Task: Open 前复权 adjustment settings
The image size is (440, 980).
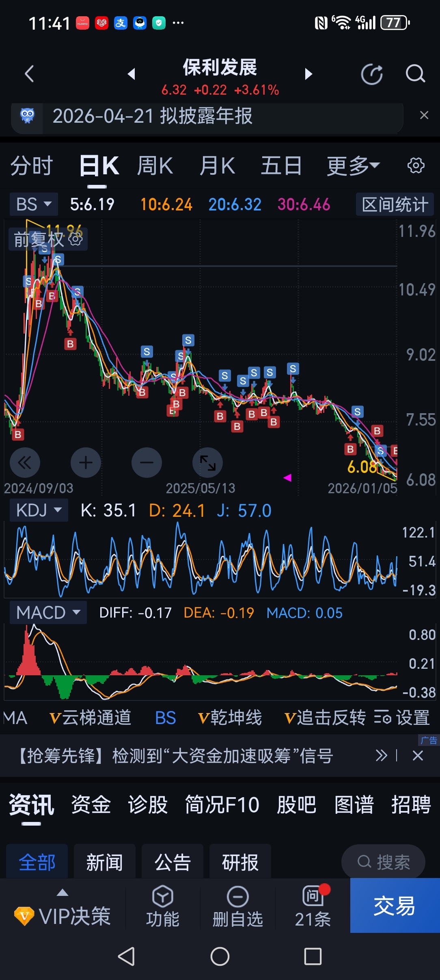Action: coord(48,239)
